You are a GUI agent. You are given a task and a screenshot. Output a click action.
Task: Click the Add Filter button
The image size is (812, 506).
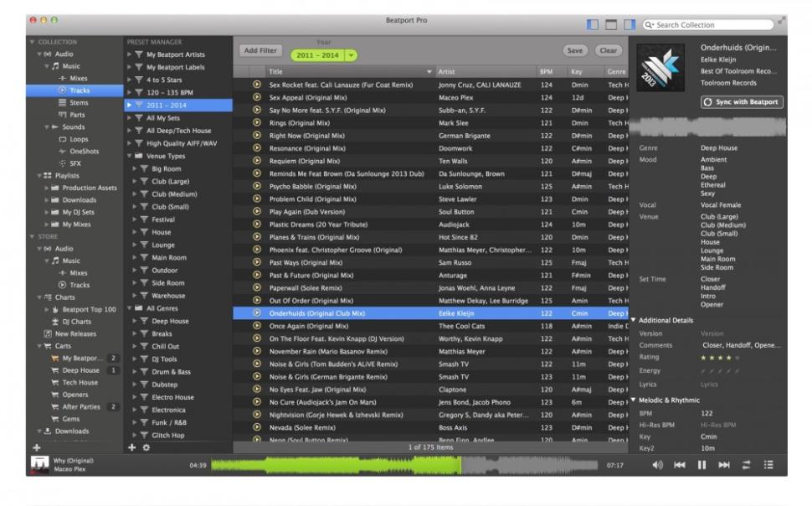pyautogui.click(x=260, y=50)
